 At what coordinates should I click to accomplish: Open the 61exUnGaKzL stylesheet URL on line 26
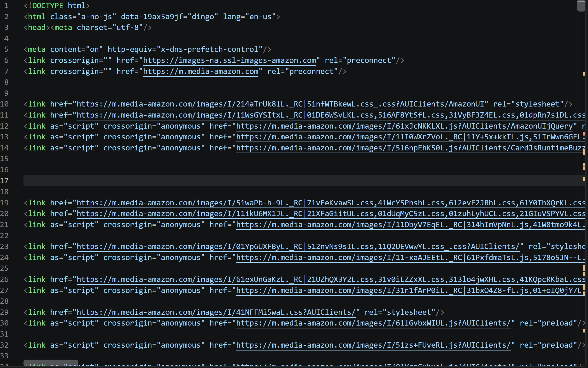point(331,279)
